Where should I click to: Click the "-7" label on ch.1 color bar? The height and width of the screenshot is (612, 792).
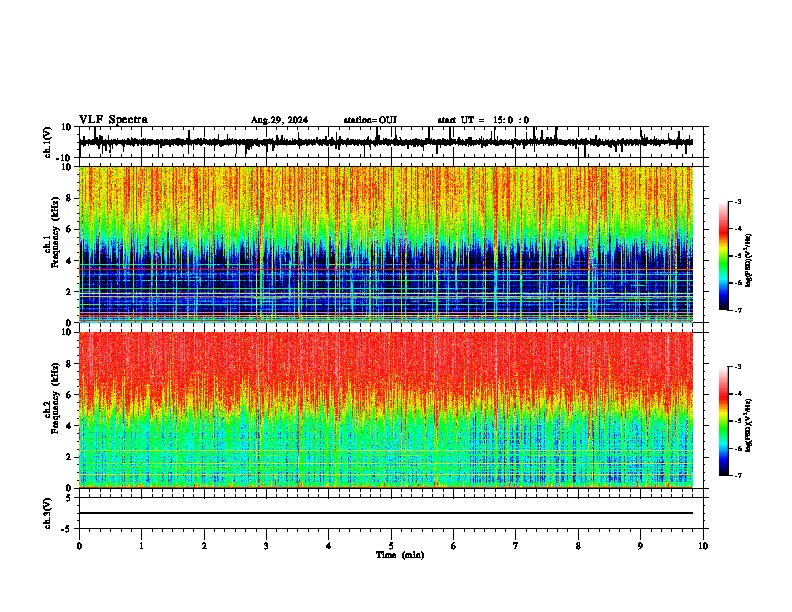click(737, 310)
